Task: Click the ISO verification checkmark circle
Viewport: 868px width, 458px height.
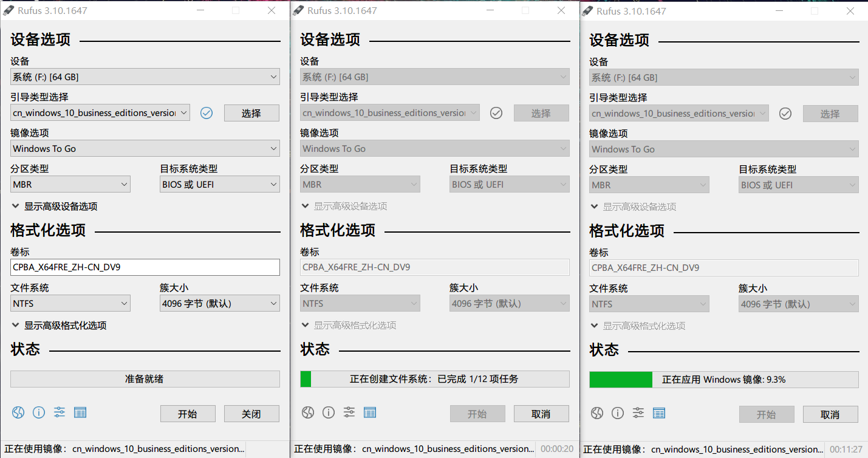Action: 206,113
